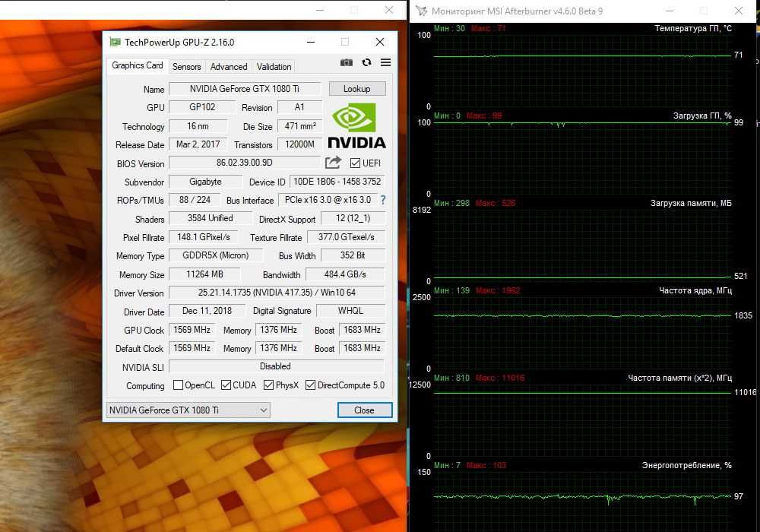
Task: Open the Validation tab
Action: 274,67
